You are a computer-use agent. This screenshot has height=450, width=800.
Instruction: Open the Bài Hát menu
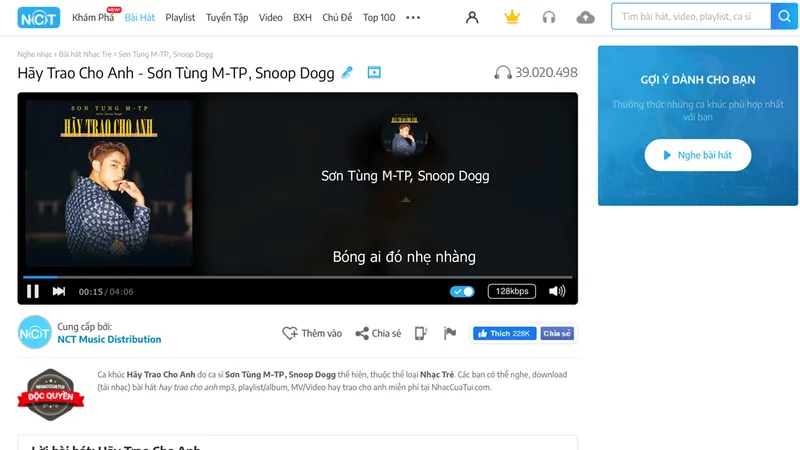click(x=140, y=18)
